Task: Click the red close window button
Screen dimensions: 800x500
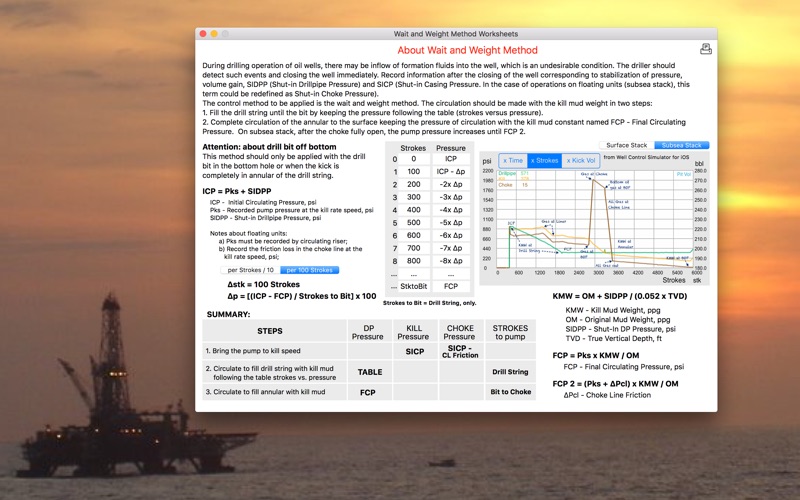Action: point(203,34)
